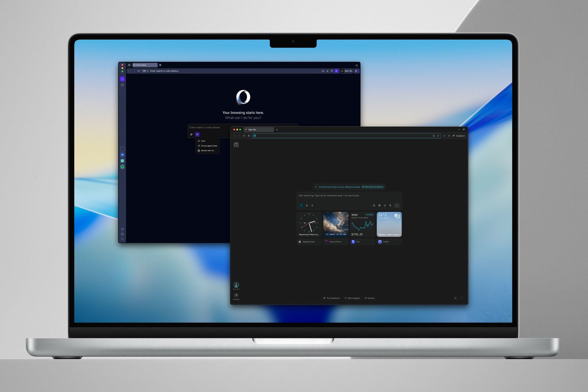Bookmark page with star icon in Comet
This screenshot has height=392, width=588.
click(x=434, y=136)
